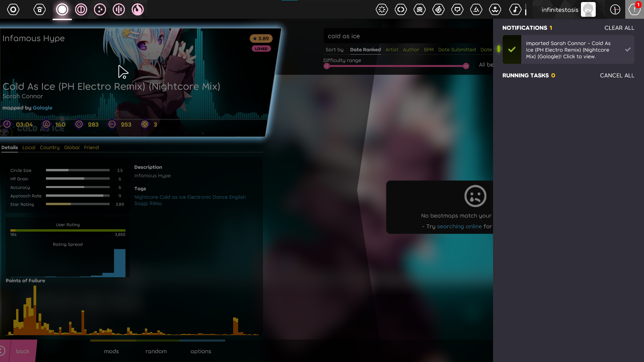Switch to the osu!catch ruleset
644x362 pixels.
(100, 9)
